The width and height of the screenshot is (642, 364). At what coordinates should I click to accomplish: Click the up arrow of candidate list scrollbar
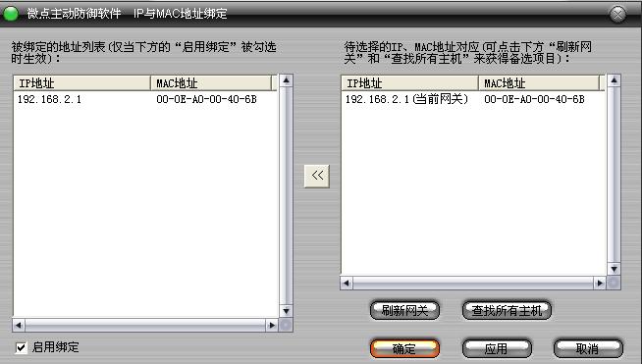click(x=615, y=80)
